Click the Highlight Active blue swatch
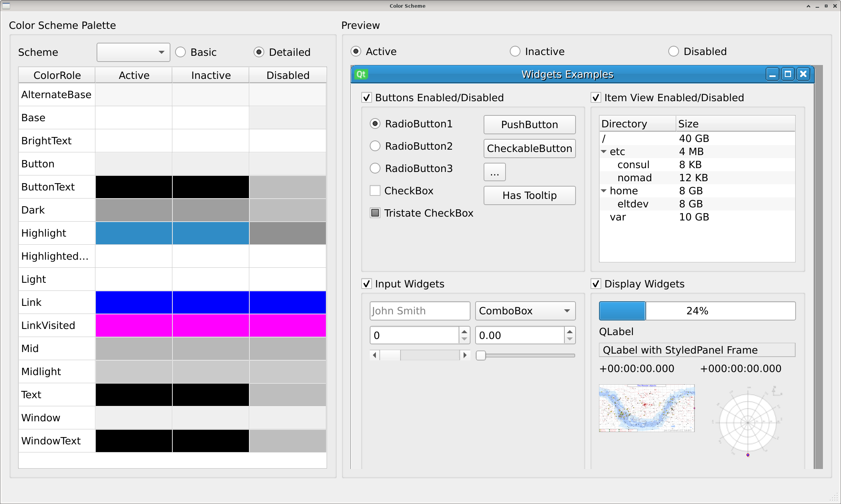Viewport: 841px width, 504px height. point(133,233)
